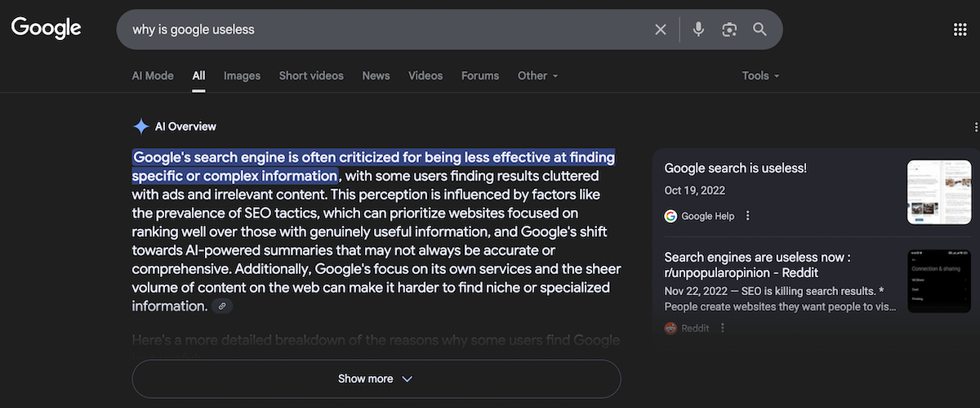The height and width of the screenshot is (408, 980).
Task: Click the AI Overview source link icon
Action: coord(222,306)
